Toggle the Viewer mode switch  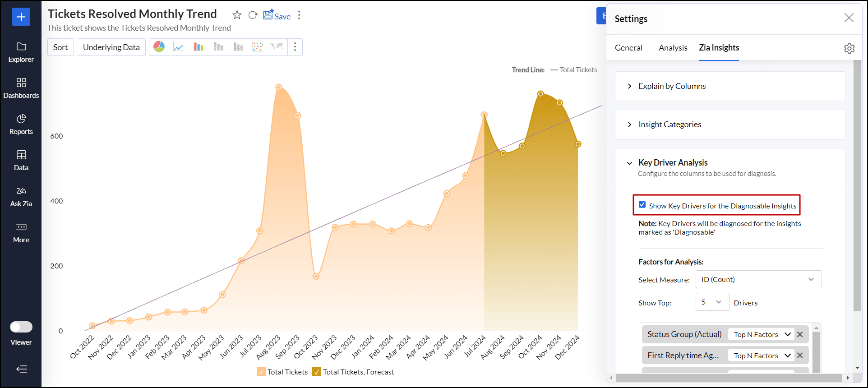pyautogui.click(x=21, y=327)
